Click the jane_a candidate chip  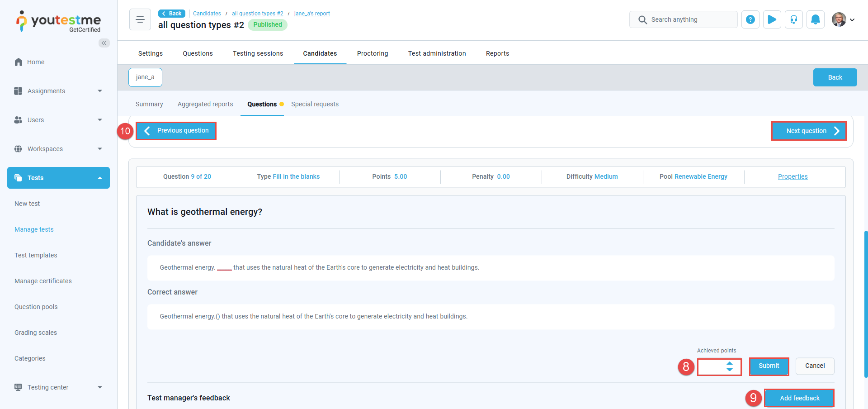pos(145,77)
